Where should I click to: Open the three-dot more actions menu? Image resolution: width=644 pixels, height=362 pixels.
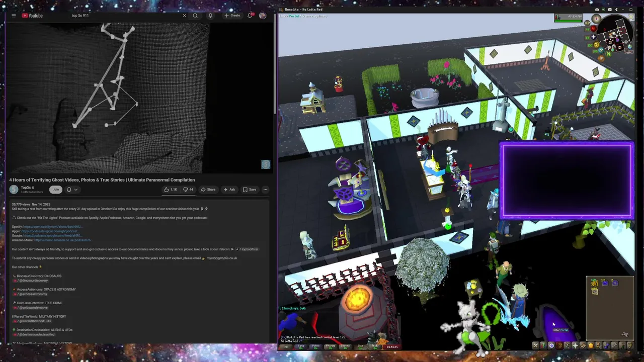(265, 190)
